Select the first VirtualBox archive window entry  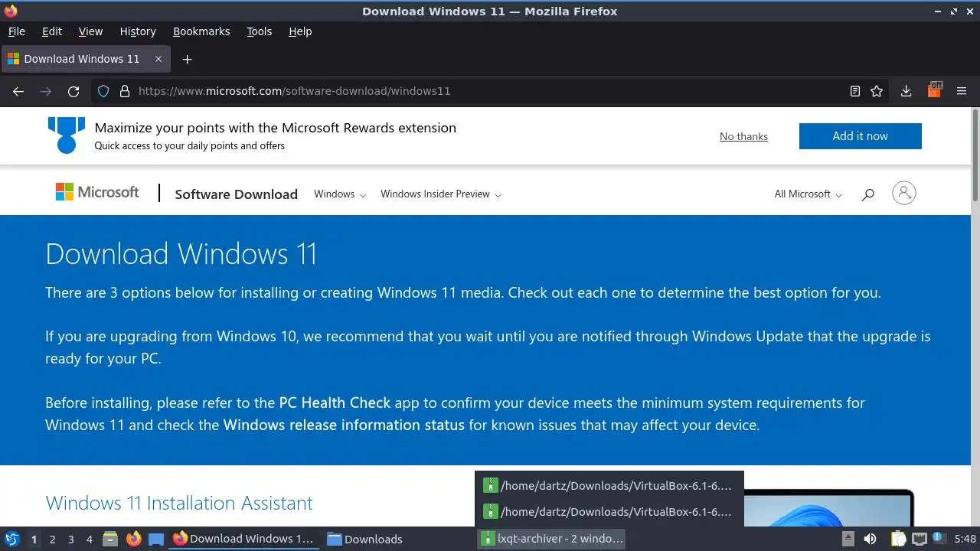(x=609, y=485)
